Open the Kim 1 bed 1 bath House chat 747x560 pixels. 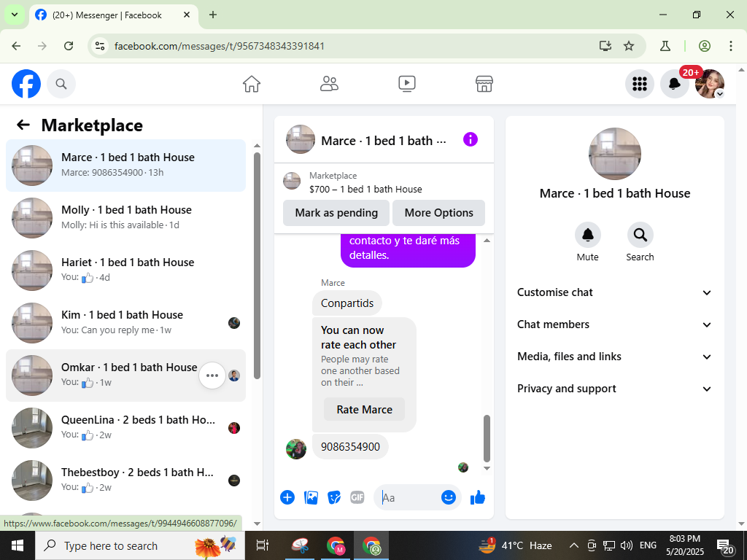125,323
